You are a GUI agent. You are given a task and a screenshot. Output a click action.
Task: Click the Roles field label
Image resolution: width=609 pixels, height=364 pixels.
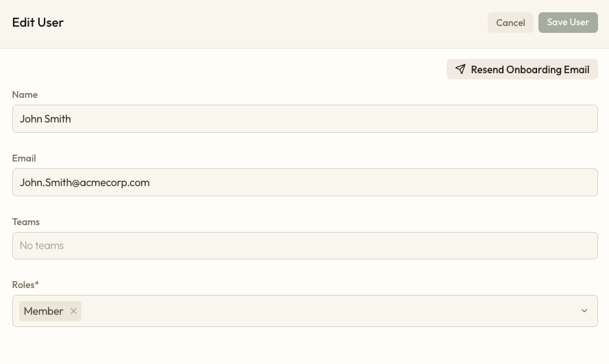24,285
